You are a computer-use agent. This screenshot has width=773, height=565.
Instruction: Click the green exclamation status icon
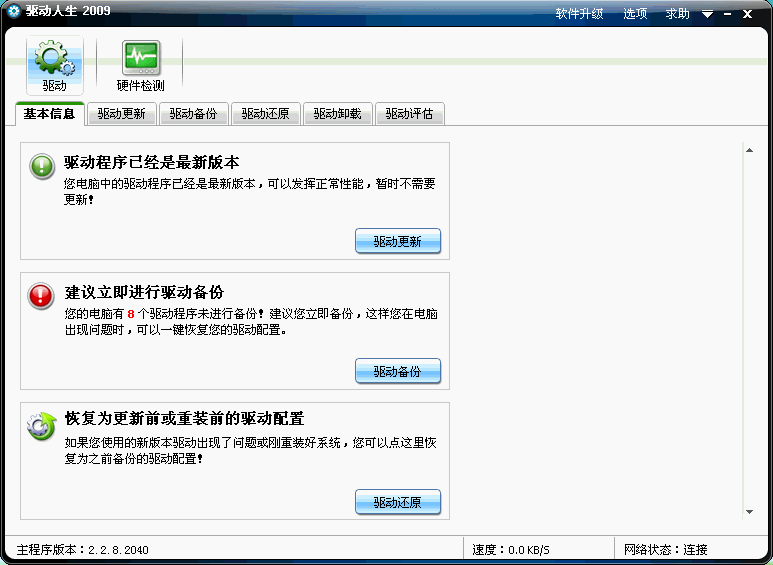(42, 166)
